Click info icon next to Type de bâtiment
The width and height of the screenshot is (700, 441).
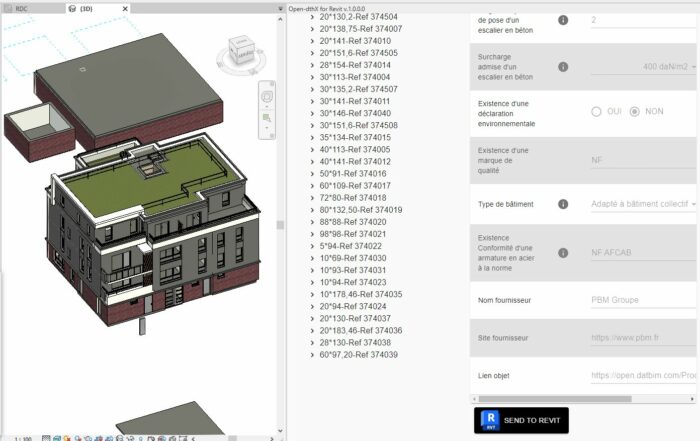tap(563, 204)
